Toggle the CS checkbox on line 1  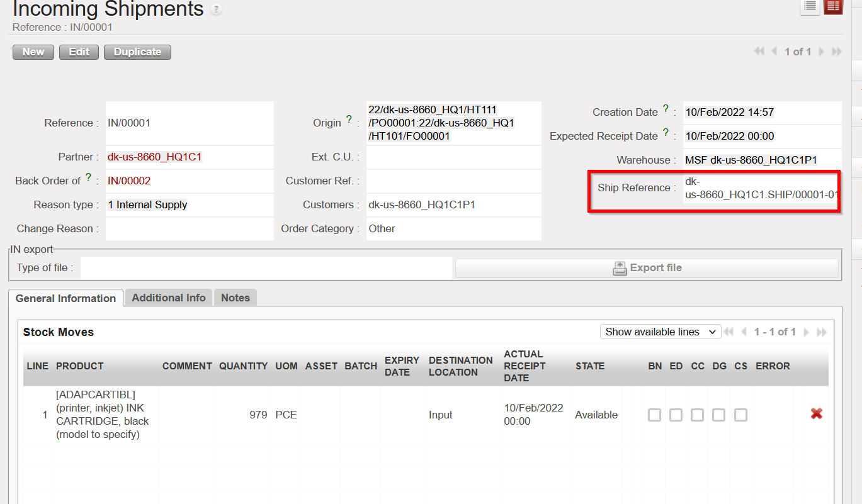740,415
